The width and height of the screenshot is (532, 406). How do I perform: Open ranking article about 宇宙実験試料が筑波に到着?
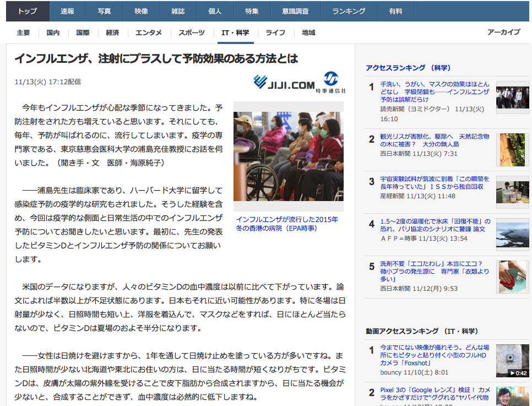(x=435, y=183)
